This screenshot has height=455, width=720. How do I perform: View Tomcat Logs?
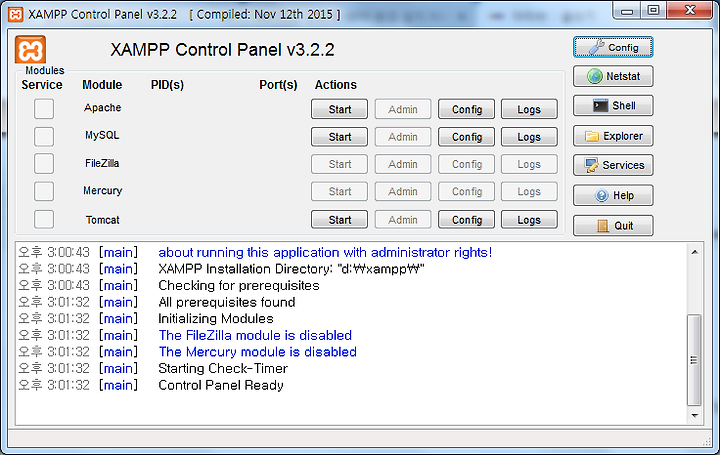coord(529,220)
